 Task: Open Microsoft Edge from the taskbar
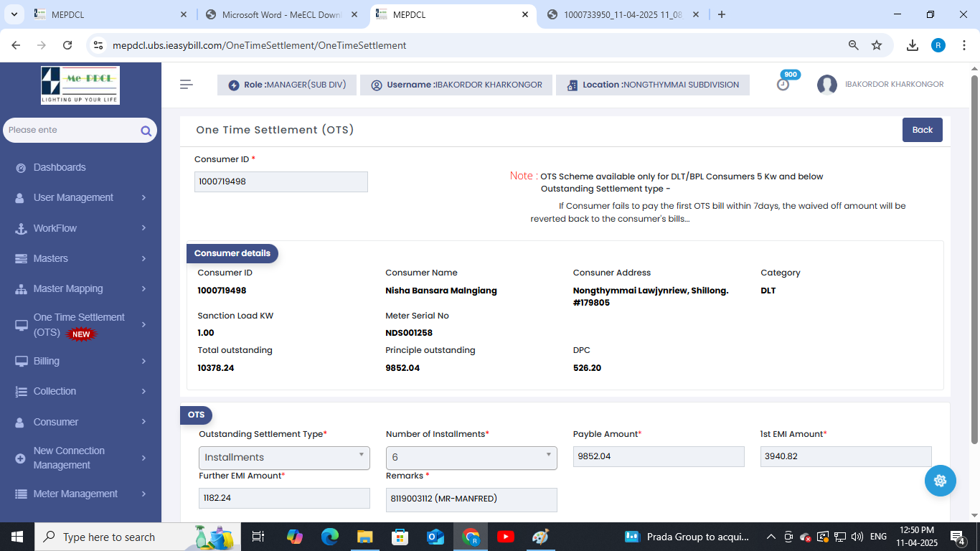tap(330, 537)
